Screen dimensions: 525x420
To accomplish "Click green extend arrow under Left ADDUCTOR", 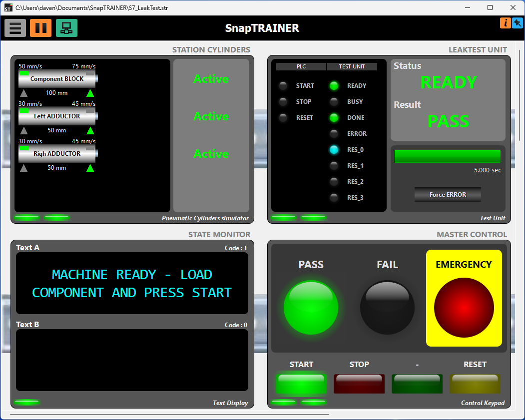I will pyautogui.click(x=90, y=130).
